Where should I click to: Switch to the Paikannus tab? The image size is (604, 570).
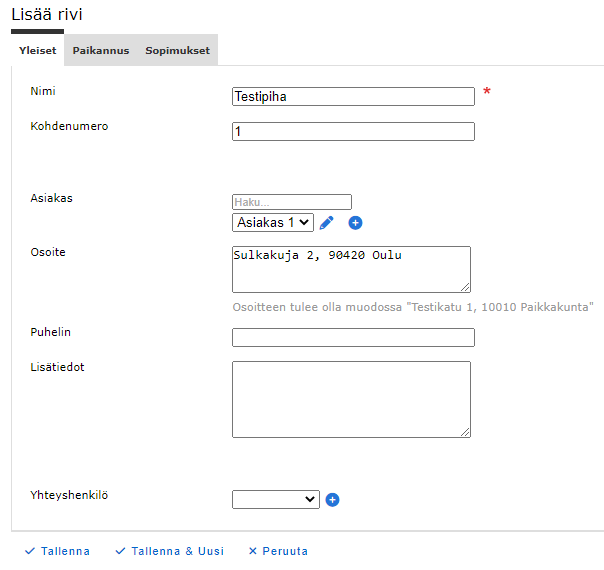100,51
